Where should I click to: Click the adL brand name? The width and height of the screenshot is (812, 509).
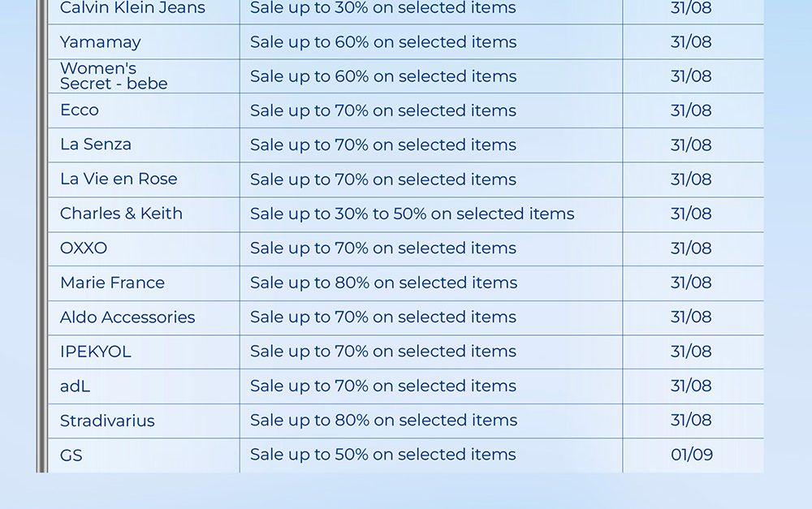pos(75,386)
